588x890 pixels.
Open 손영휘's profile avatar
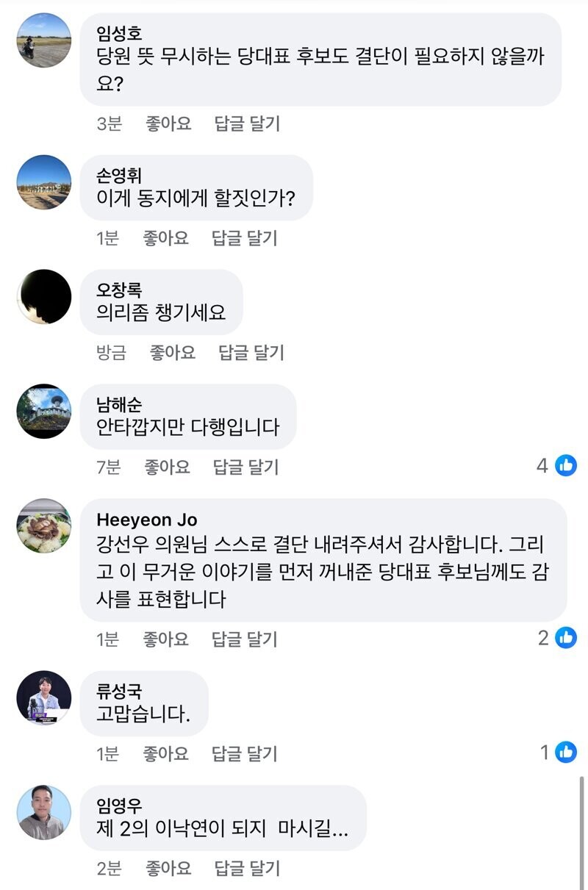44,182
